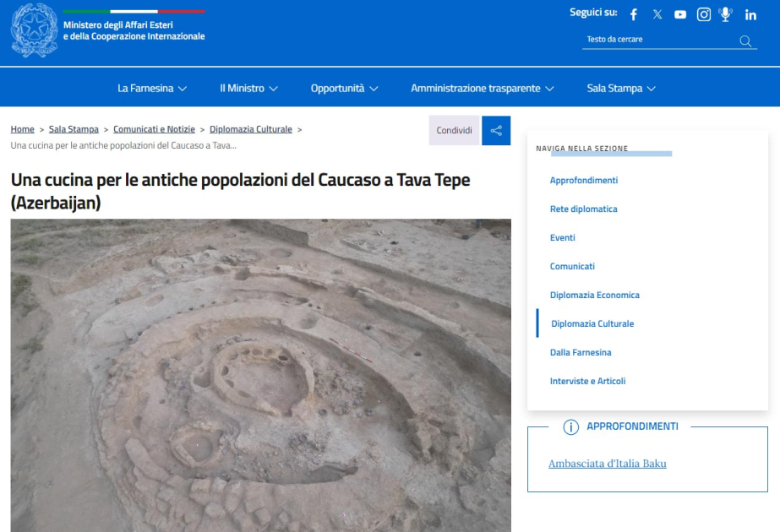Click the truncated breadcrumb 'Una cucina per le antiche...'
The image size is (780, 532).
(123, 146)
